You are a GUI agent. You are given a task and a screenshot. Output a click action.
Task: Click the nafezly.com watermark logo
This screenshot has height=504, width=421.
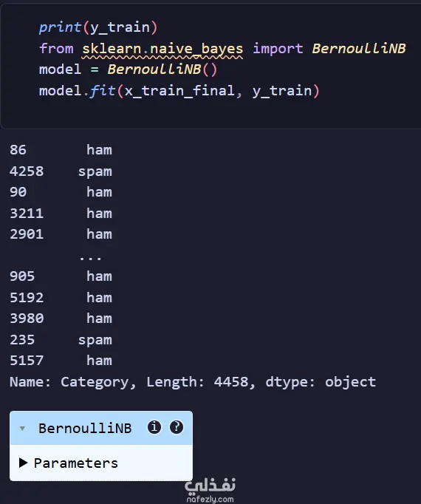pos(210,490)
